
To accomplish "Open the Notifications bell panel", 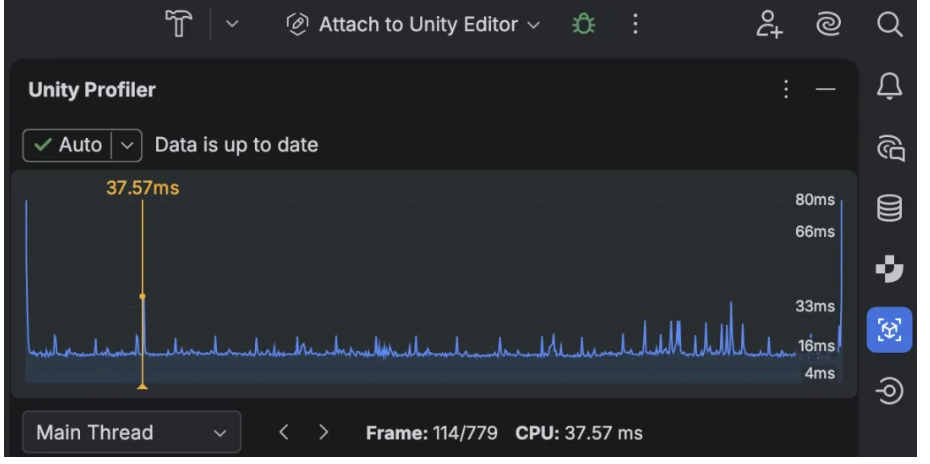I will (x=889, y=91).
